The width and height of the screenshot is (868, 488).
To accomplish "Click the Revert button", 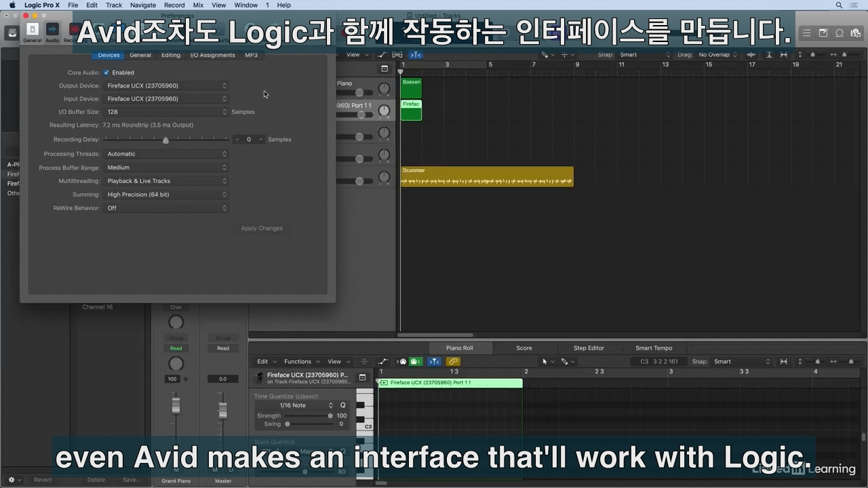I will click(43, 480).
